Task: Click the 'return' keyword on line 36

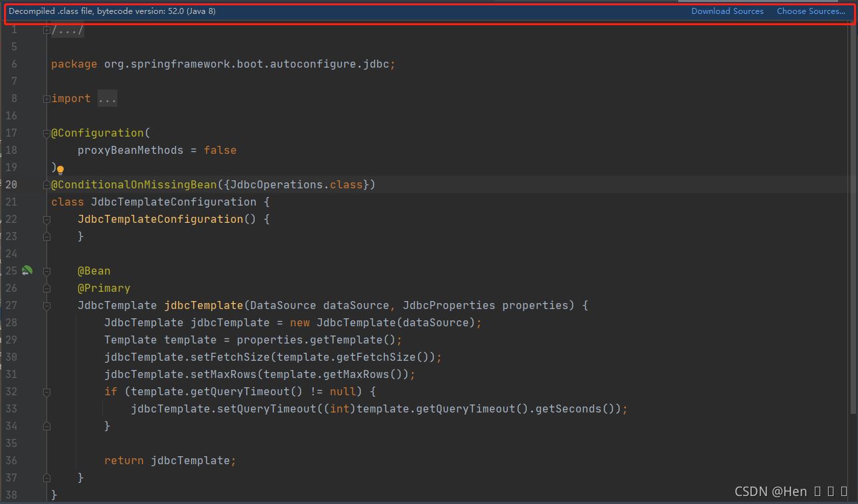Action: [124, 461]
